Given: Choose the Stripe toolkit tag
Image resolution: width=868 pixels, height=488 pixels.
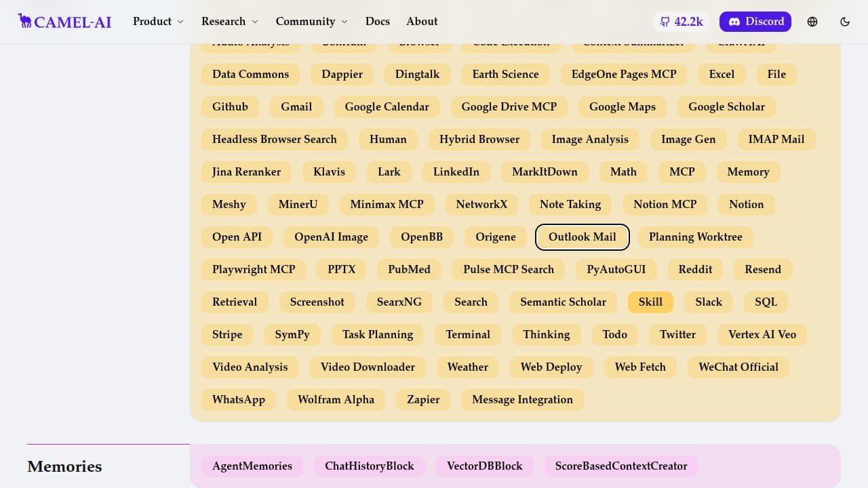Looking at the screenshot, I should tap(227, 335).
